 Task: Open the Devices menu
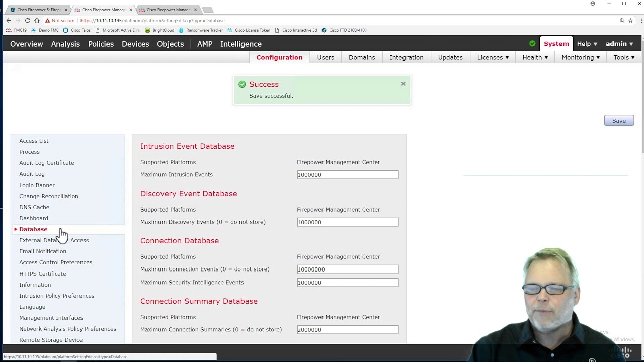[x=135, y=44]
